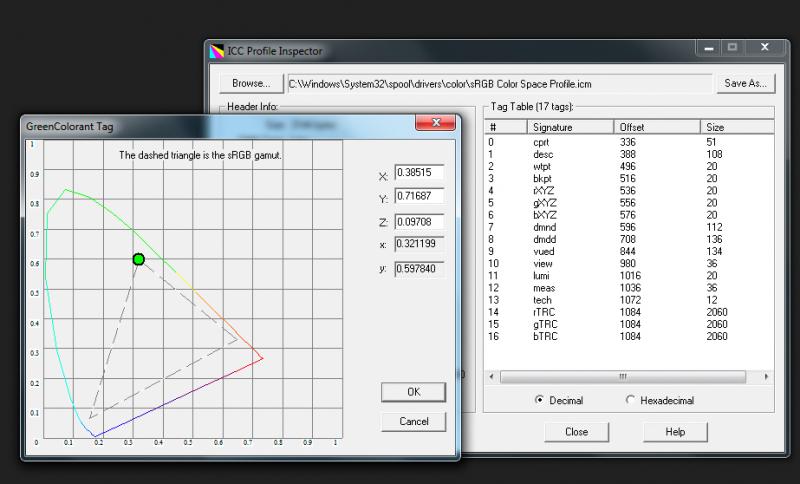Select the rXYZ tag row
Image resolution: width=800 pixels, height=484 pixels.
(x=629, y=191)
